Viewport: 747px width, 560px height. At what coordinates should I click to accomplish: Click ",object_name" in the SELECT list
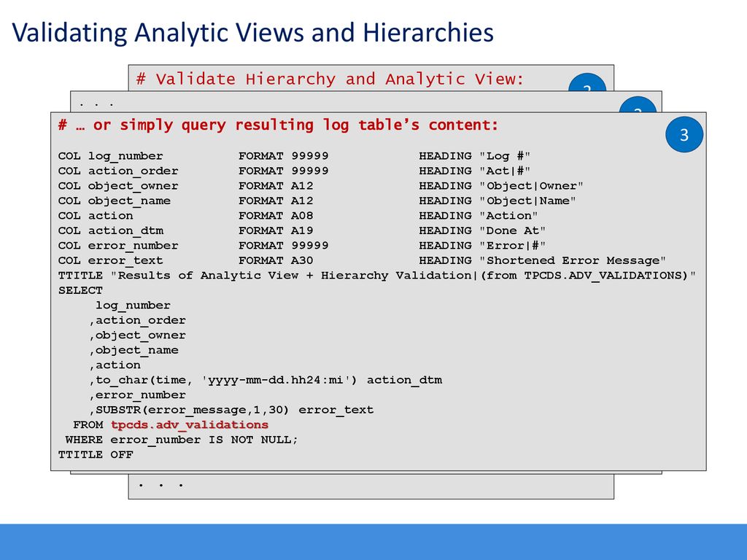click(133, 350)
